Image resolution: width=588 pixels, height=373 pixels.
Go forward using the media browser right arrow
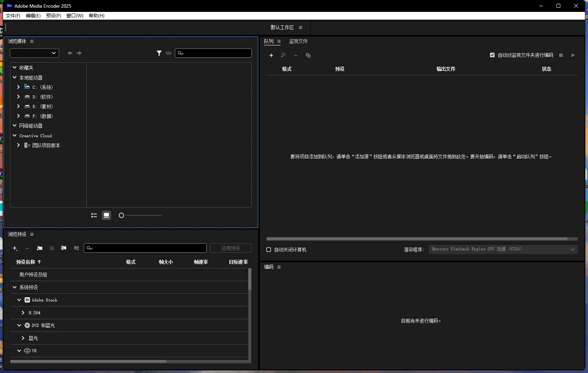[79, 53]
